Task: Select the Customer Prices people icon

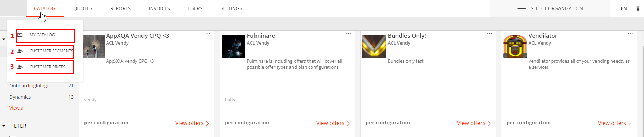Action: point(20,67)
